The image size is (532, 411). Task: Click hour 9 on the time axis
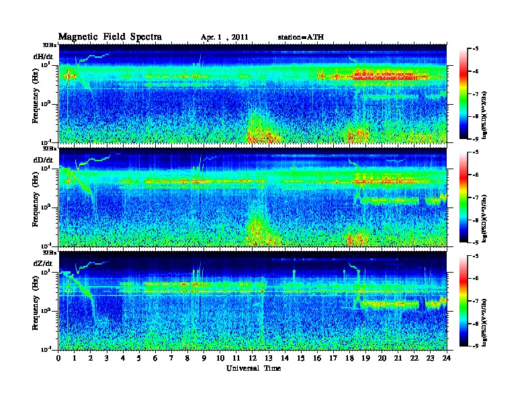click(204, 359)
